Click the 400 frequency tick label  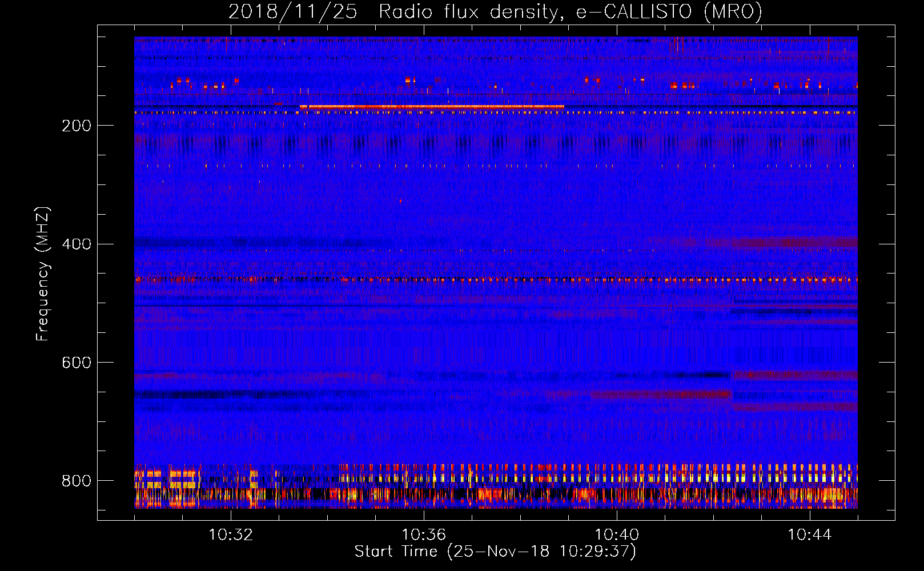click(77, 244)
